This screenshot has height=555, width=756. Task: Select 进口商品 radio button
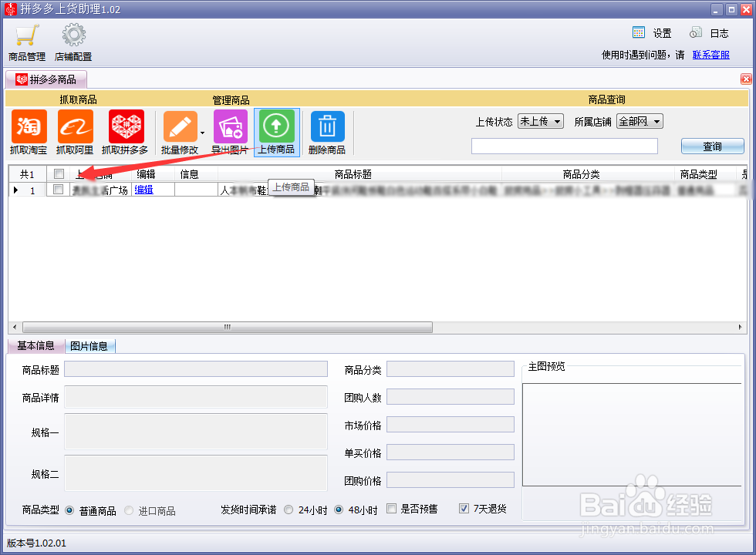[x=129, y=510]
